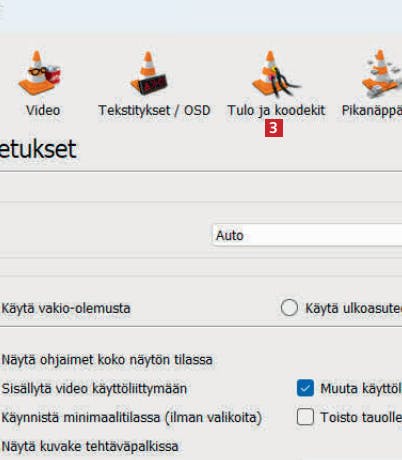
Task: Select the Tekstitykset / OSD cone icon
Action: pyautogui.click(x=149, y=73)
